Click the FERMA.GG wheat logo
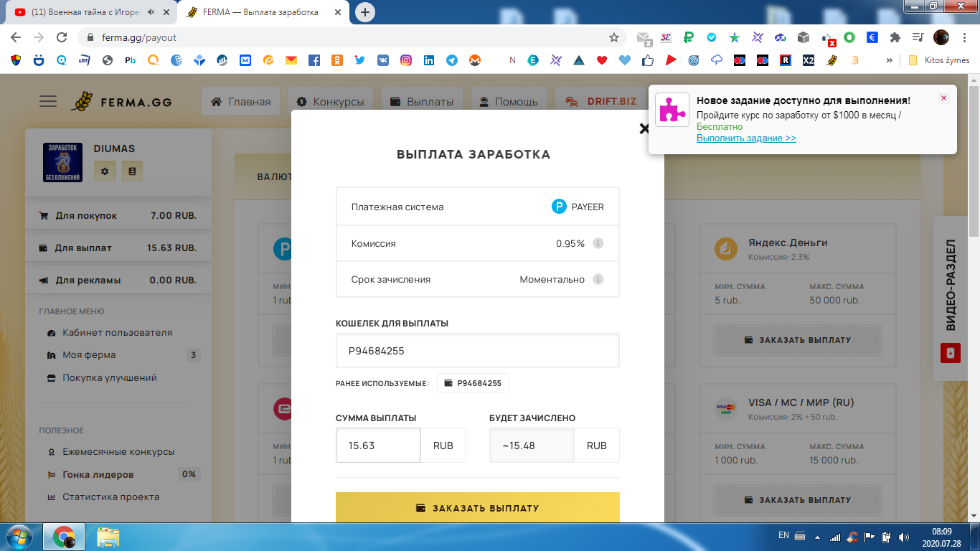980x551 pixels. 82,102
